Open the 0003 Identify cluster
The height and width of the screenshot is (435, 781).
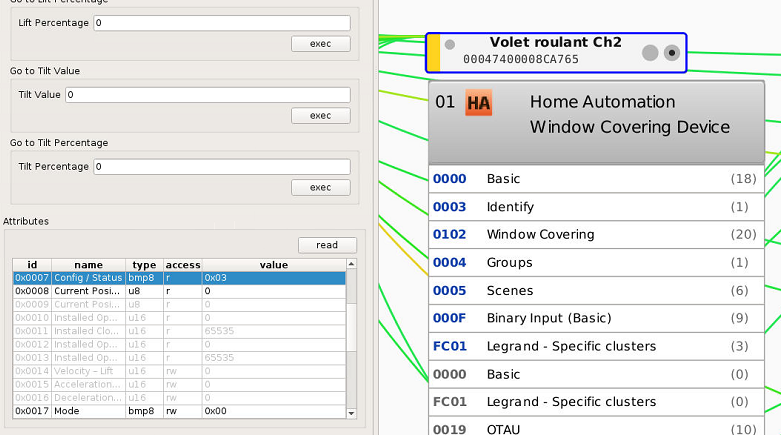pos(596,207)
